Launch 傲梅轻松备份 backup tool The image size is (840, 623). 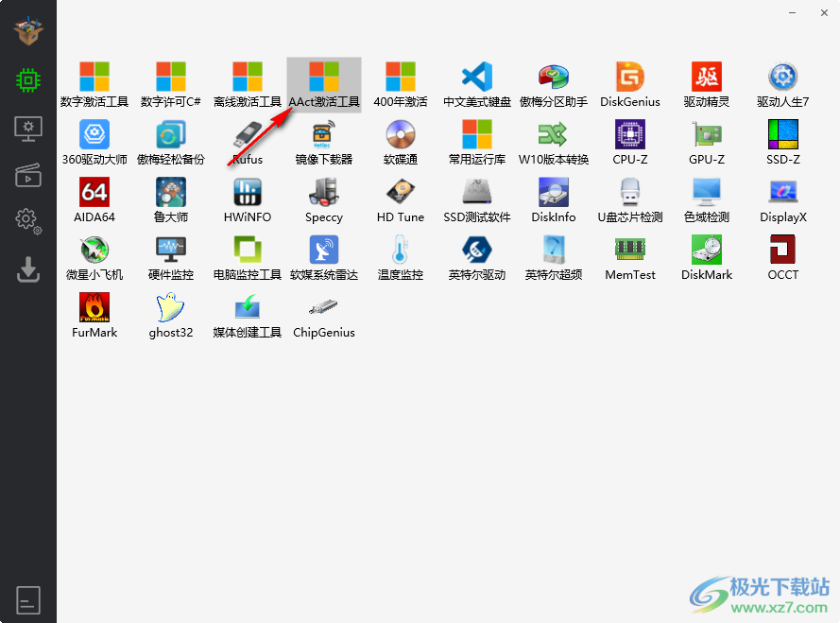[171, 142]
